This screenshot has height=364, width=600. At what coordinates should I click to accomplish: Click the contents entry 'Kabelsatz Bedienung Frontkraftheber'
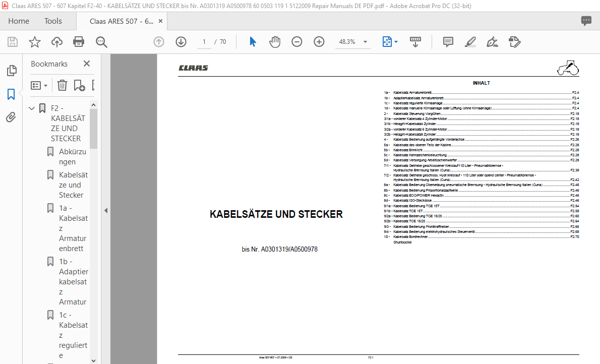click(x=422, y=226)
